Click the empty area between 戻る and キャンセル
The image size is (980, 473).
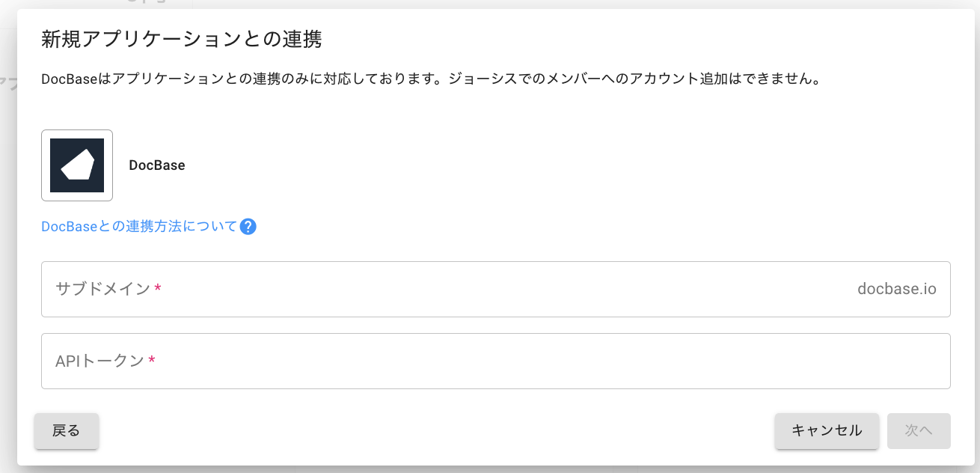coord(434,431)
